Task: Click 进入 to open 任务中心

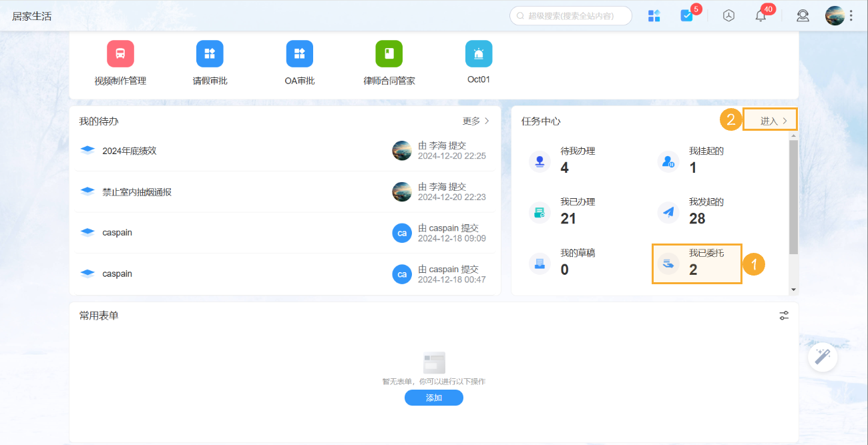Action: point(774,121)
